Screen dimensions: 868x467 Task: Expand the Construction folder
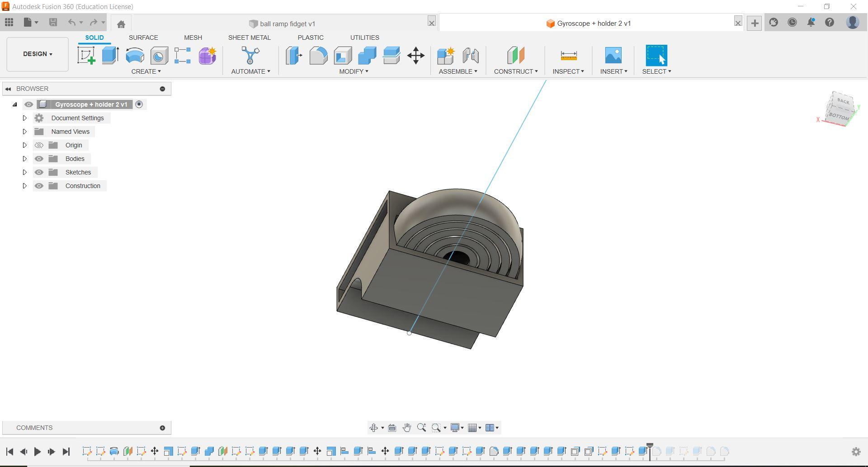[x=24, y=186]
